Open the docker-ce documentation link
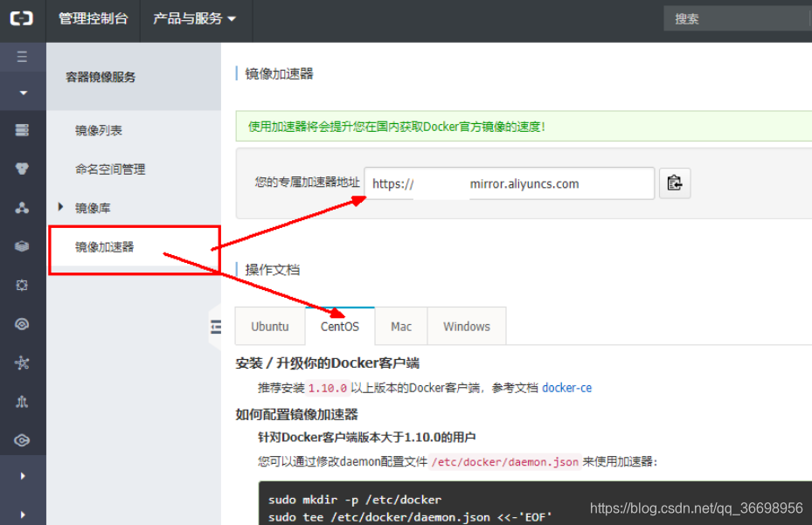Image resolution: width=812 pixels, height=525 pixels. [x=566, y=388]
